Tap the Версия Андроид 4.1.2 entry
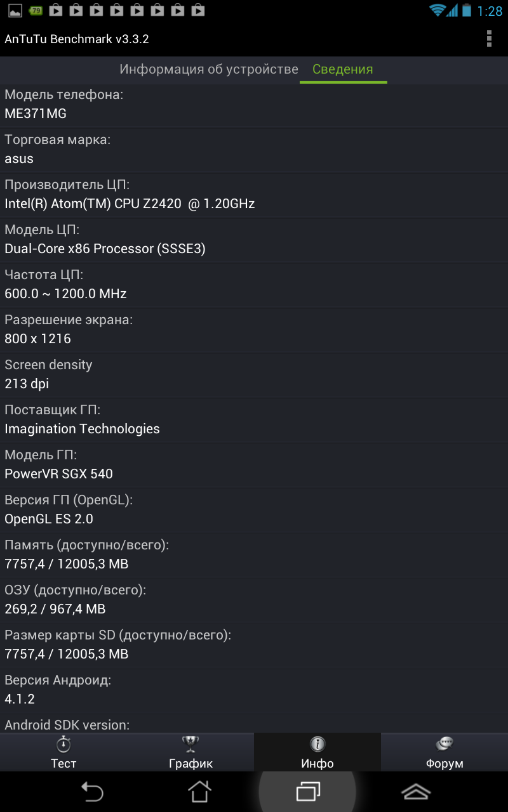508x812 pixels. click(x=254, y=690)
